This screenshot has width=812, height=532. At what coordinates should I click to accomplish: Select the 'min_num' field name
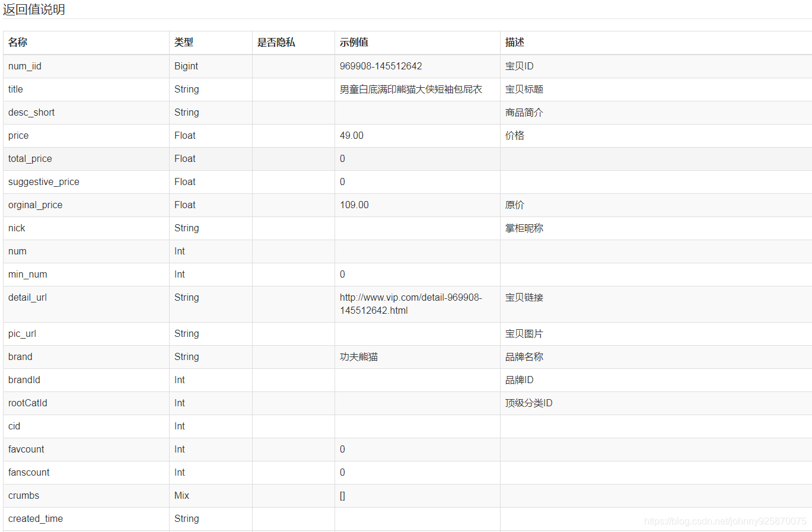coord(28,274)
